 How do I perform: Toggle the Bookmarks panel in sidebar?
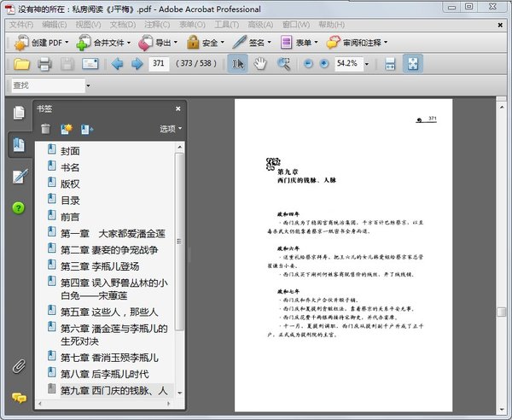(x=18, y=144)
